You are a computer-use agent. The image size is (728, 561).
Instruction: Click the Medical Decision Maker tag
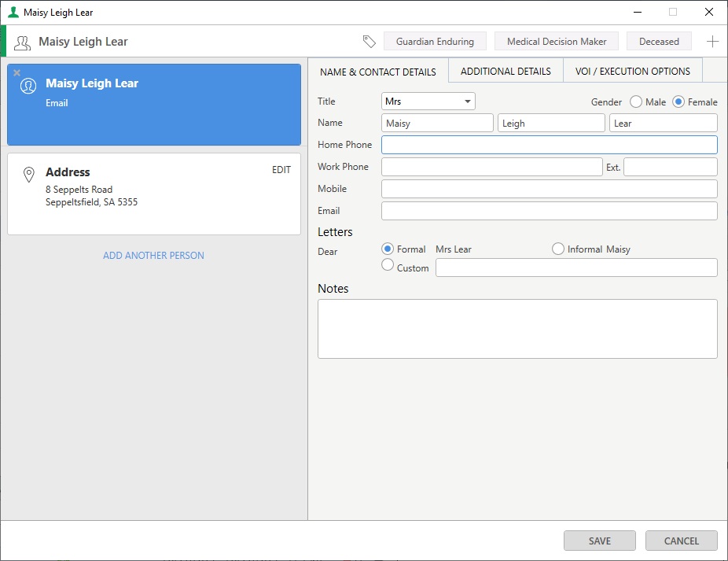coord(557,42)
